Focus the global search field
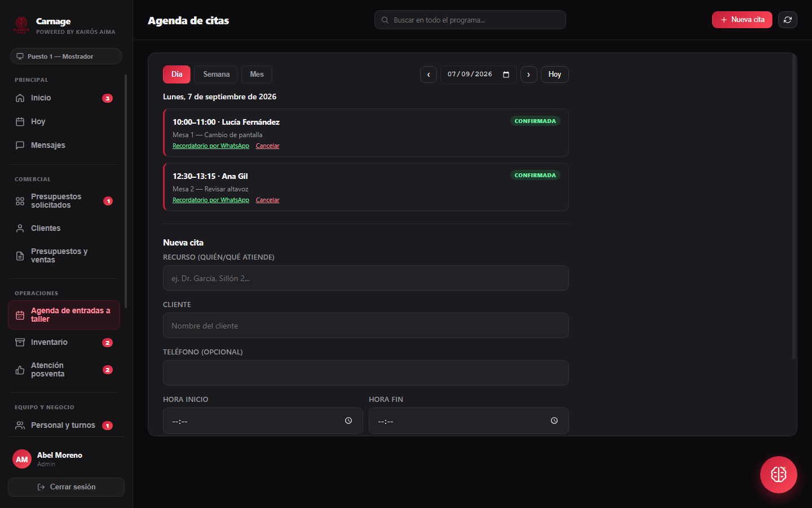812x508 pixels. point(470,20)
